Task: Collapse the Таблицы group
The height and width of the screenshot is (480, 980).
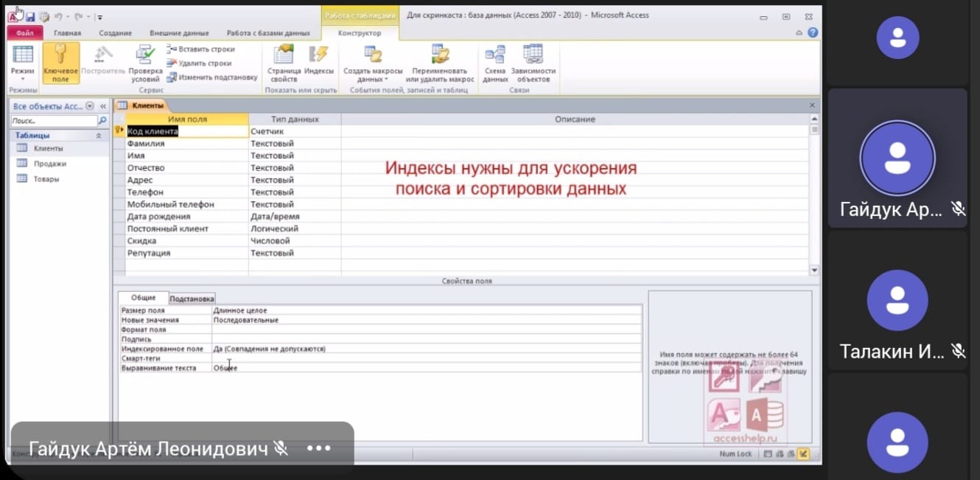Action: (99, 136)
